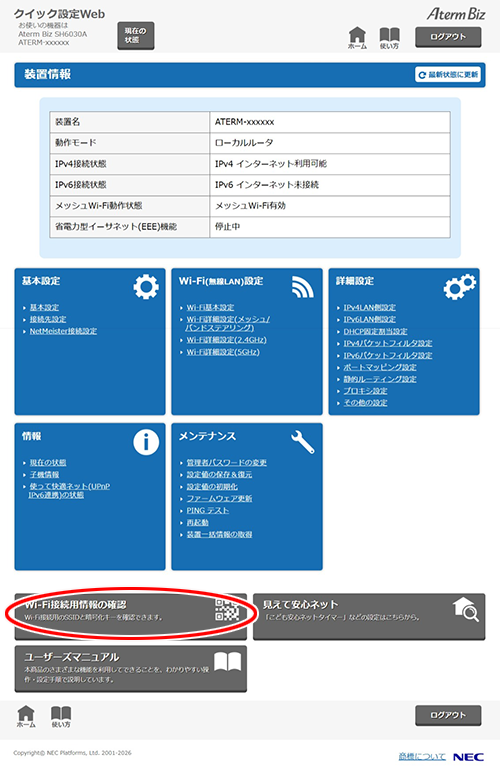The width and height of the screenshot is (500, 767).
Task: Open the 使い方 book icon in footer
Action: [x=61, y=717]
